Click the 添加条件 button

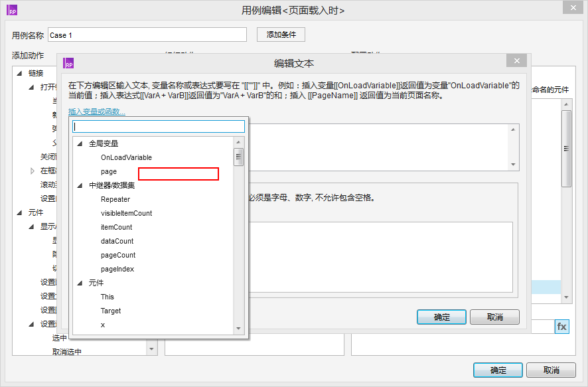tap(281, 35)
